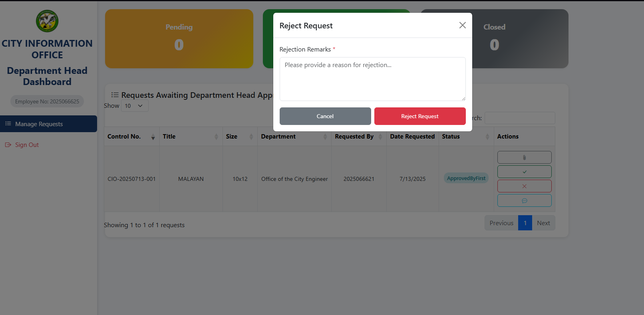The width and height of the screenshot is (644, 315).
Task: Click the 10x12 size cell
Action: pos(240,179)
